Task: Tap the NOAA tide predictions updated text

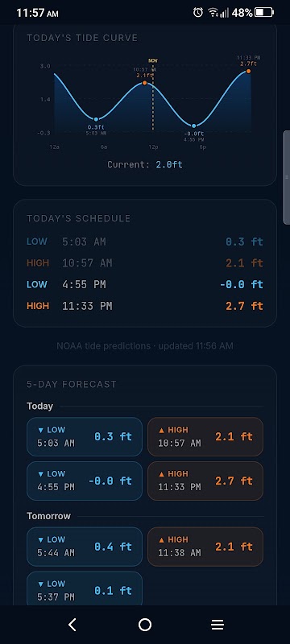Action: 144,346
